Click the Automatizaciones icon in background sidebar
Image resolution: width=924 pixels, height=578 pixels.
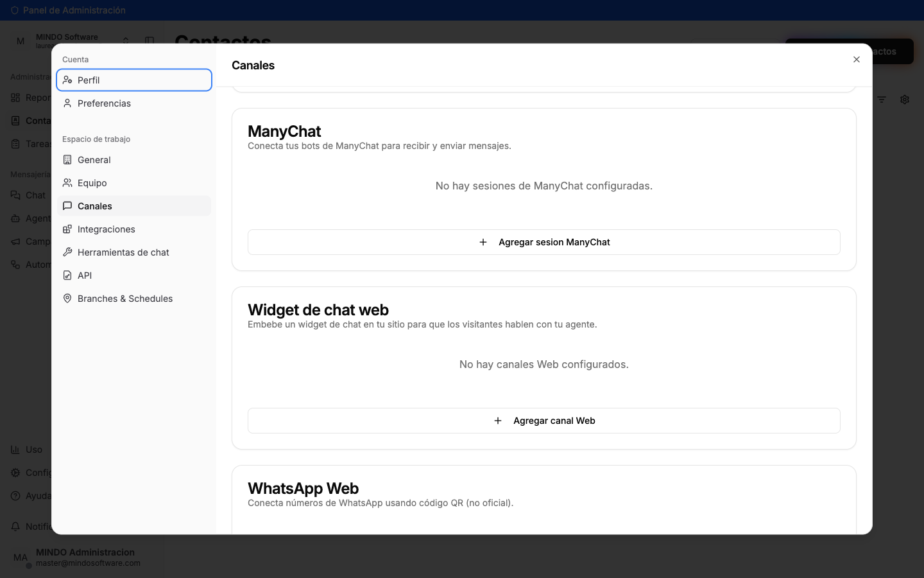point(15,265)
